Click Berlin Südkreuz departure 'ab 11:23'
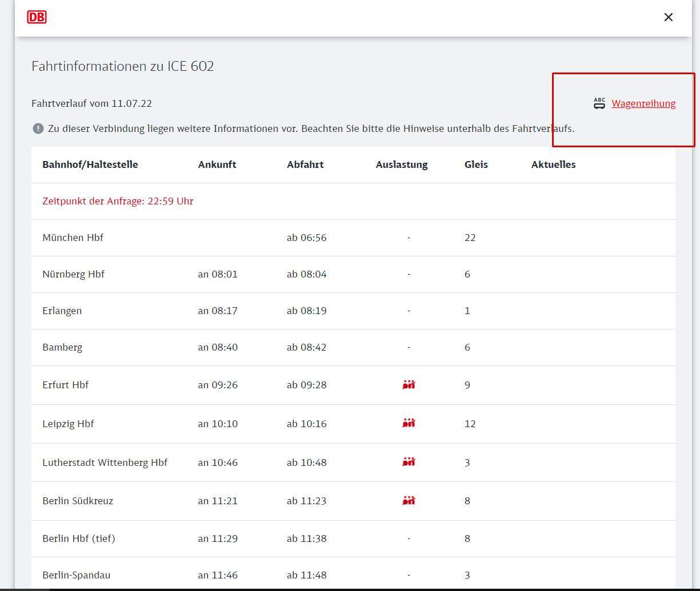Viewport: 700px width, 591px height. 306,501
